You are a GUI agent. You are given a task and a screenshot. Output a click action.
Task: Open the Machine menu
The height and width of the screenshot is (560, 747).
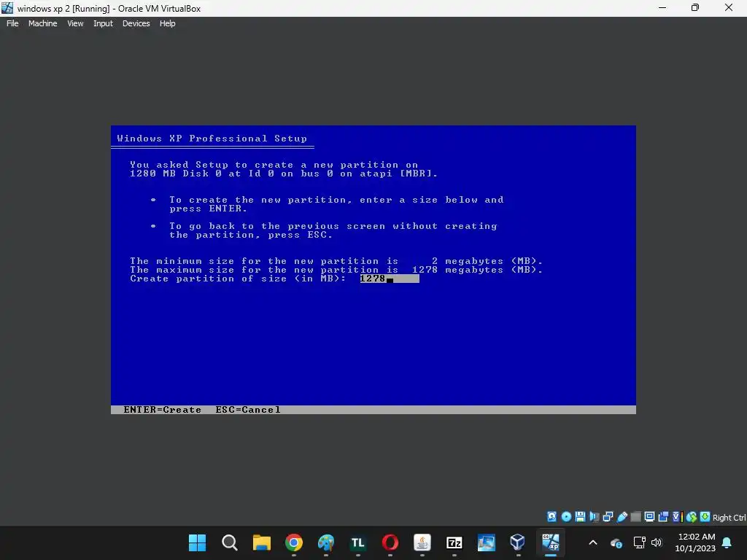point(42,23)
